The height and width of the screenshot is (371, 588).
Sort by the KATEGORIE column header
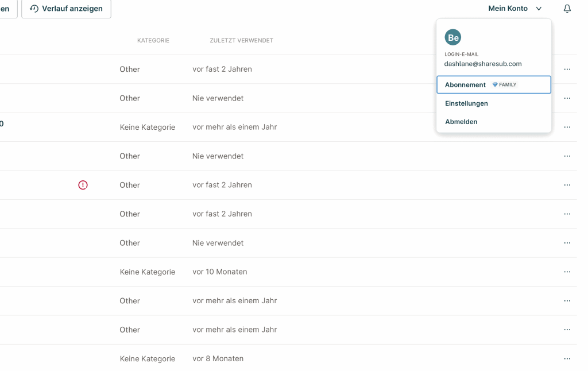[x=153, y=41]
